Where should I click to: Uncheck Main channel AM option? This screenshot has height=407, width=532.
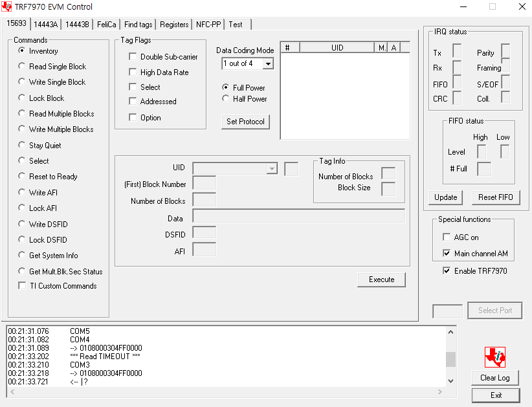[447, 254]
